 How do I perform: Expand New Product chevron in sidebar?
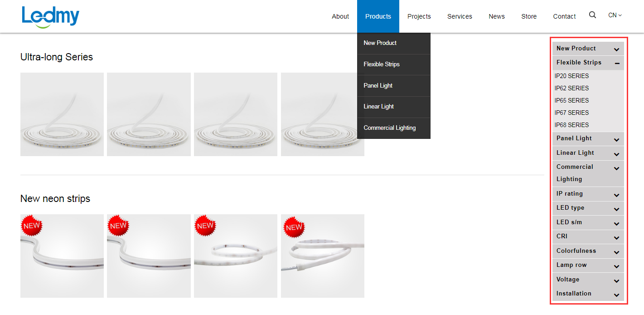[616, 49]
